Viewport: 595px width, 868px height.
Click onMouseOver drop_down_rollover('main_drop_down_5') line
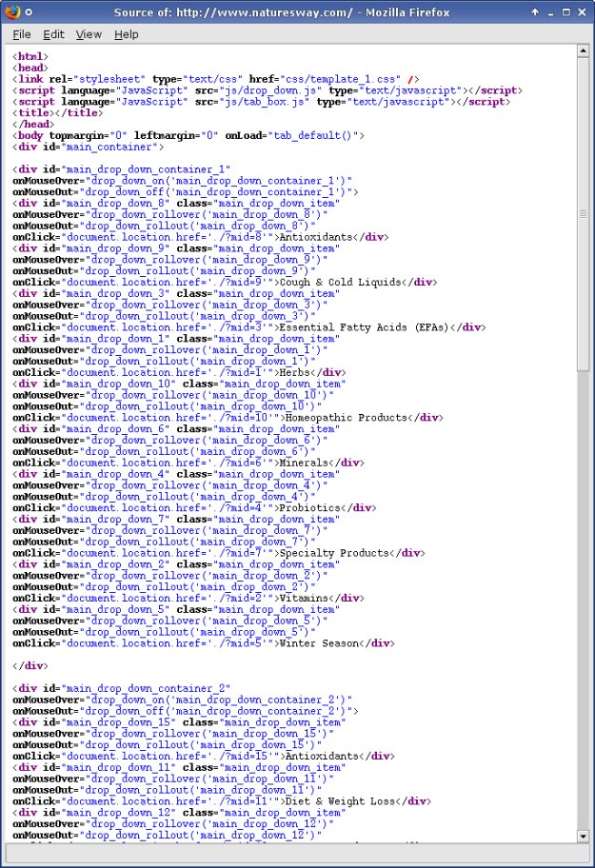pos(169,621)
